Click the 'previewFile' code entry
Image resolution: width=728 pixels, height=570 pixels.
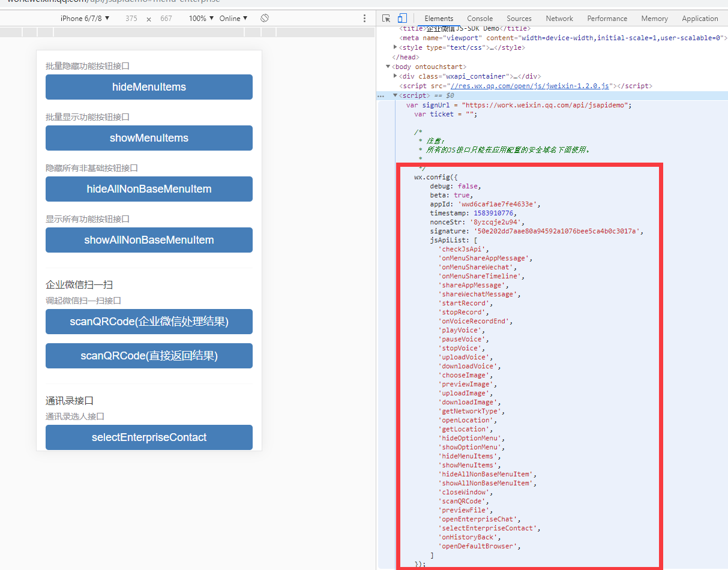tap(466, 510)
